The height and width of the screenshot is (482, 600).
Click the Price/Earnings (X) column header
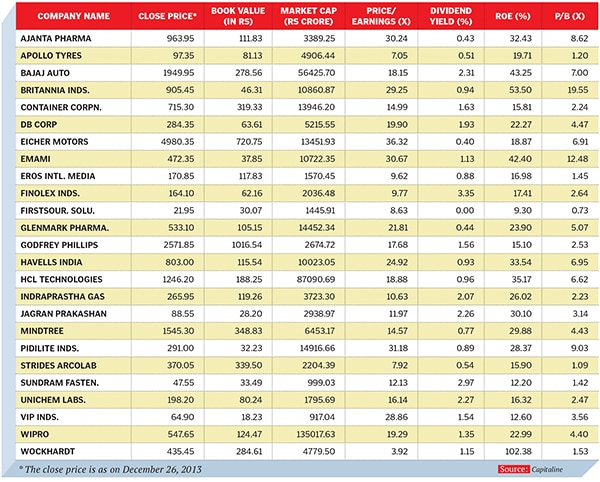point(390,16)
